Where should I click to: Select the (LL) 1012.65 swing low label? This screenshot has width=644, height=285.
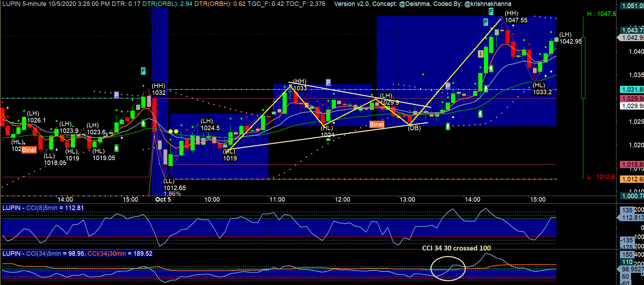[174, 185]
